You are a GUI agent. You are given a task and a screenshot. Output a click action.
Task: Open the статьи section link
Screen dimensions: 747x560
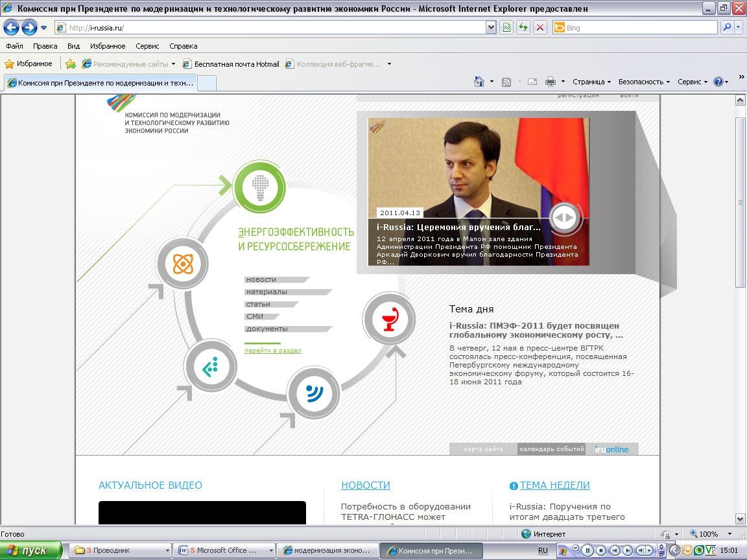pyautogui.click(x=272, y=304)
